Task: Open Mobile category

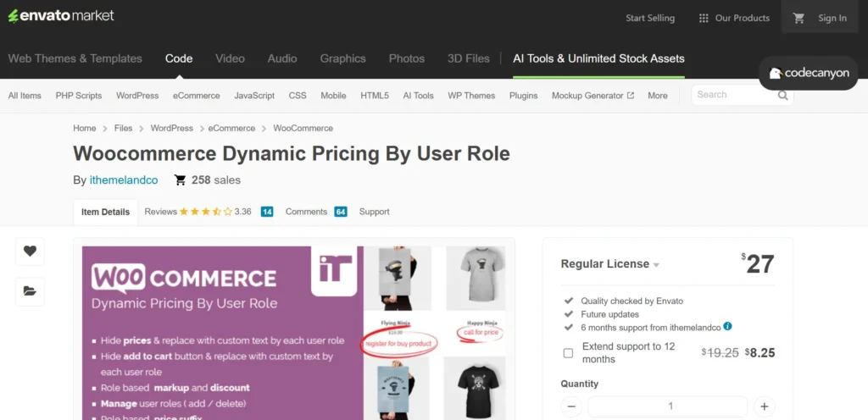Action: tap(333, 96)
